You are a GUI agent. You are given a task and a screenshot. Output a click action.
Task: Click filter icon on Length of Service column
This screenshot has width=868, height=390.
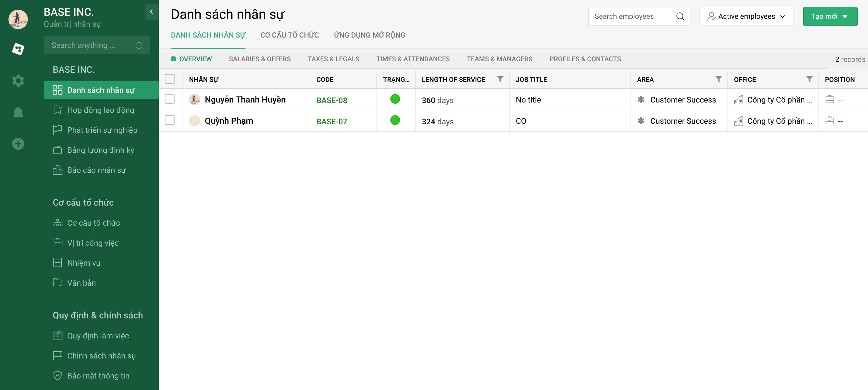(500, 79)
